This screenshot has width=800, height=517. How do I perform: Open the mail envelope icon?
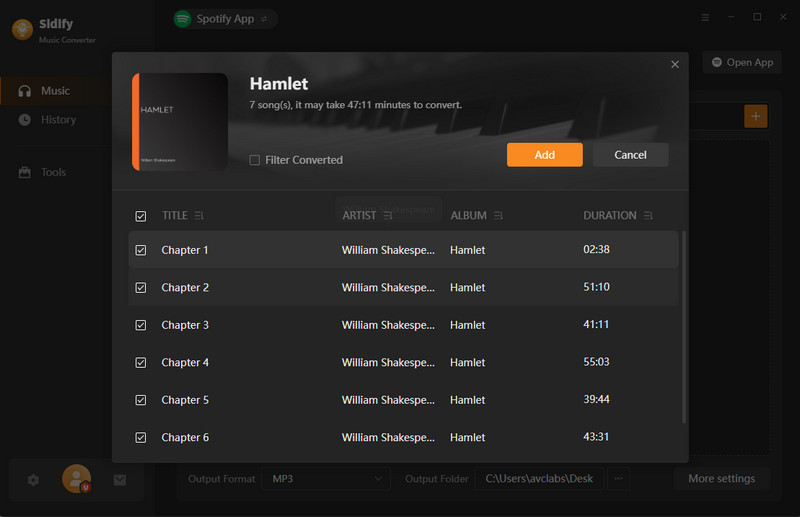(120, 480)
